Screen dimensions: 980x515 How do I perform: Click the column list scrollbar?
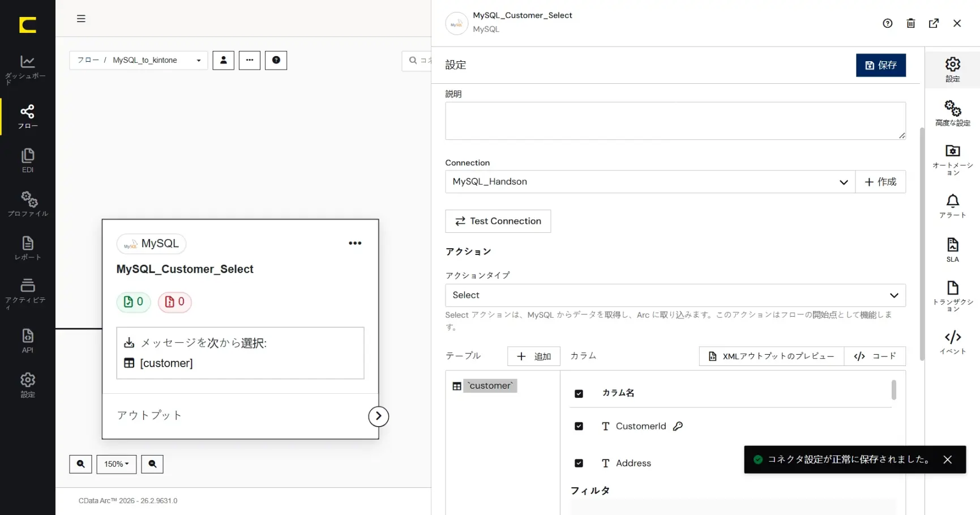click(894, 390)
